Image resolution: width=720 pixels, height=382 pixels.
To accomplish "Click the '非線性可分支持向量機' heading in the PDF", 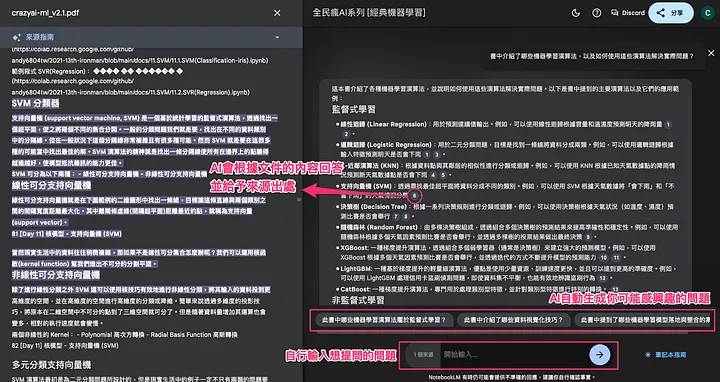I will [x=56, y=275].
